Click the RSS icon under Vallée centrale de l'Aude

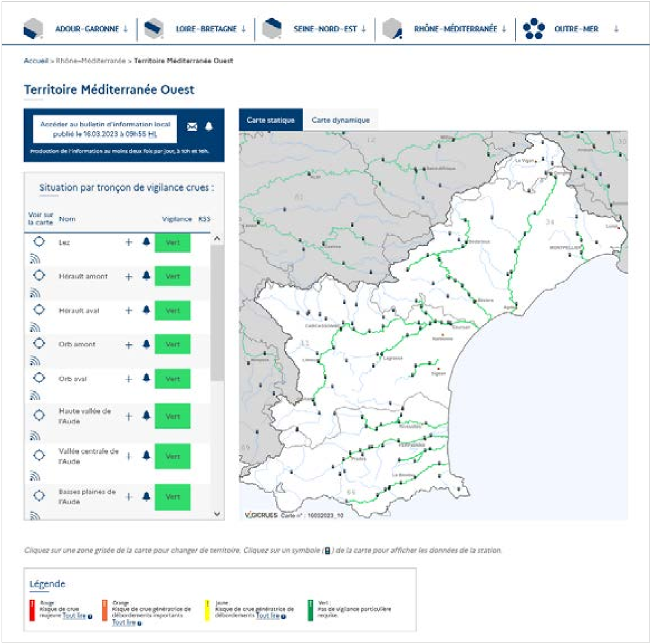click(x=35, y=476)
